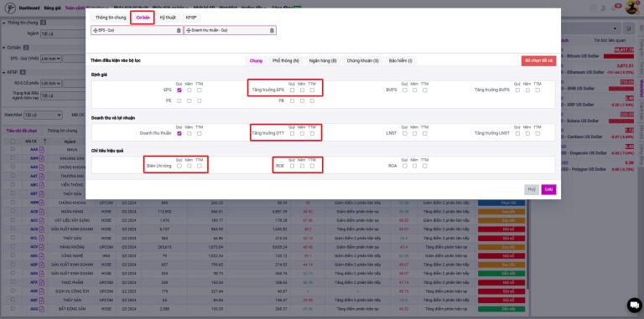Image resolution: width=644 pixels, height=319 pixels.
Task: Click the EPS - Quý value input field
Action: [x=75, y=59]
